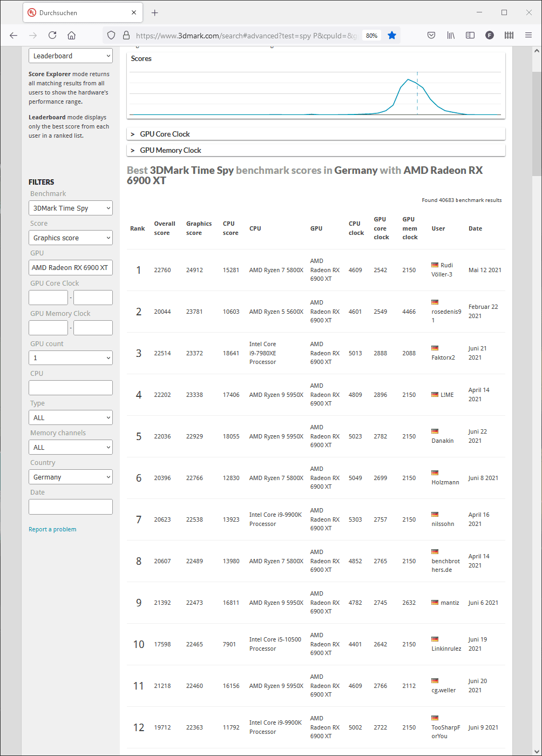Image resolution: width=542 pixels, height=756 pixels.
Task: Open the Memory channels dropdown
Action: (x=71, y=447)
